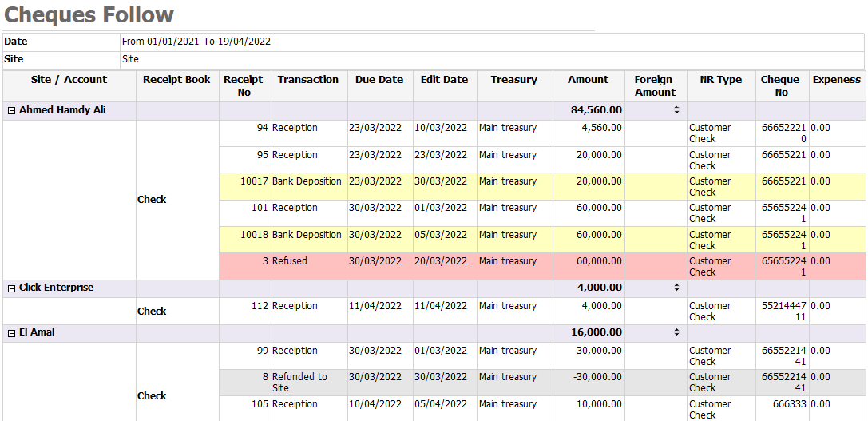Sort by the Amount column header
868x421 pixels.
pyautogui.click(x=588, y=80)
